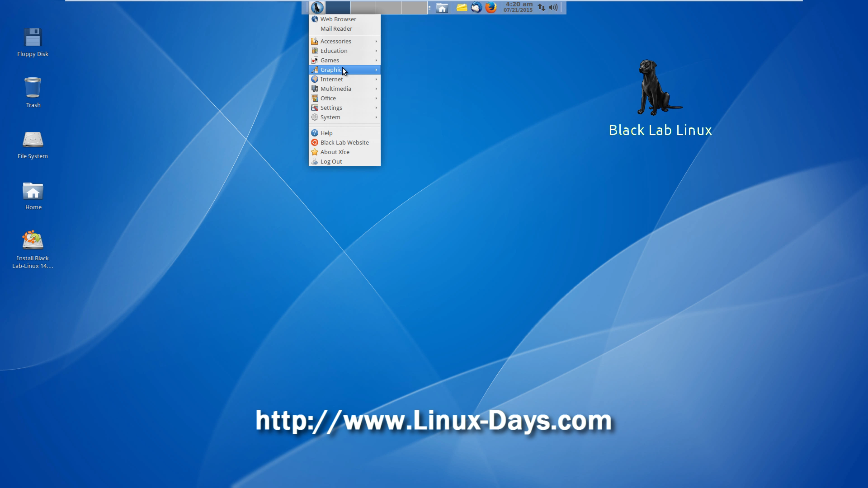Select Mail Reader in the applications menu
868x488 pixels.
pyautogui.click(x=344, y=28)
